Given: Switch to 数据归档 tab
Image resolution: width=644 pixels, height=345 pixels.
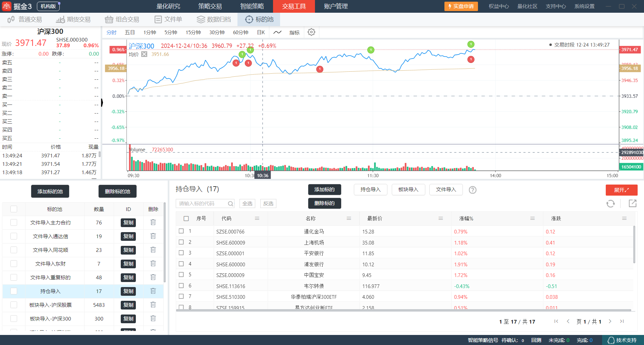Looking at the screenshot, I should (x=214, y=19).
